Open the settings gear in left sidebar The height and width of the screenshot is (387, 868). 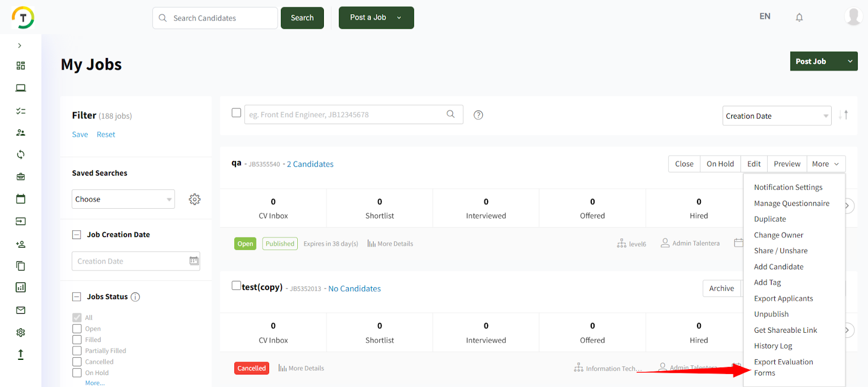pyautogui.click(x=21, y=332)
